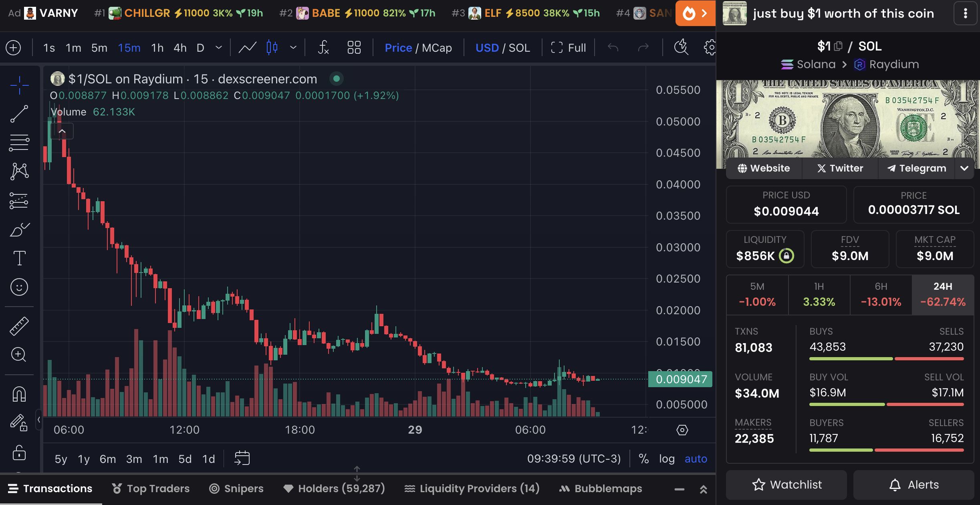Select the 1h timeframe interval
Screen dimensions: 980x505
[x=157, y=48]
